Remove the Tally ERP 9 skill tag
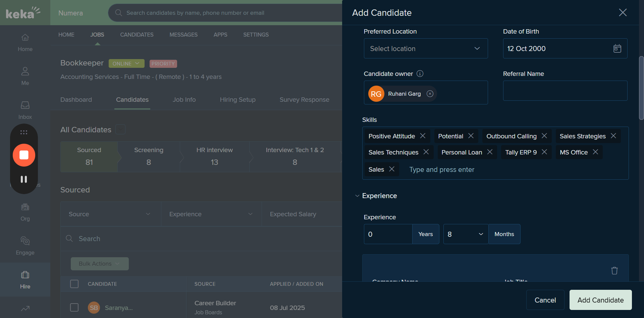Viewport: 644px width, 318px height. 544,152
